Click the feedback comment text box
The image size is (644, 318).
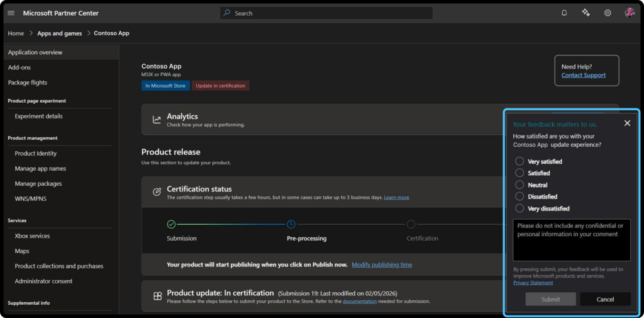[x=571, y=240]
